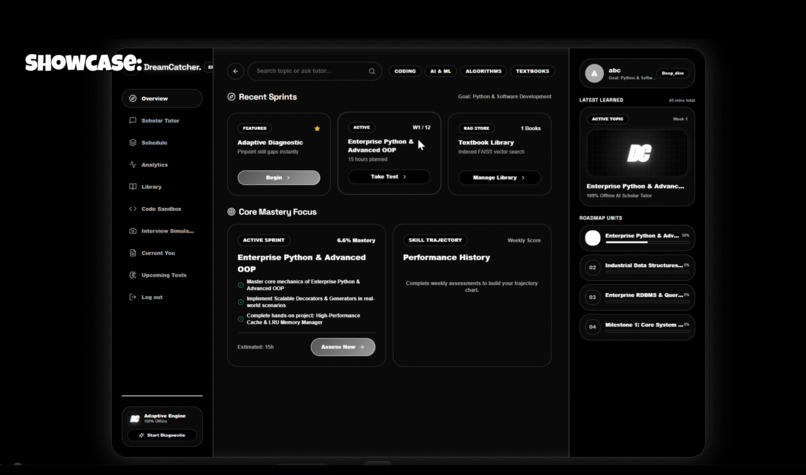Screen dimensions: 806x475
Task: Click the Start Diagnostic button
Action: tap(162, 435)
